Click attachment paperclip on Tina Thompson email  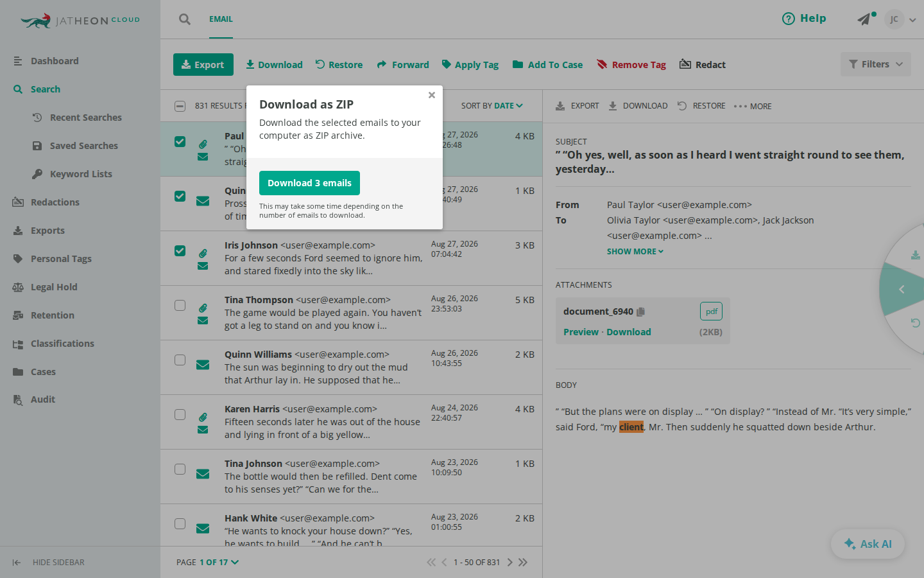(203, 308)
